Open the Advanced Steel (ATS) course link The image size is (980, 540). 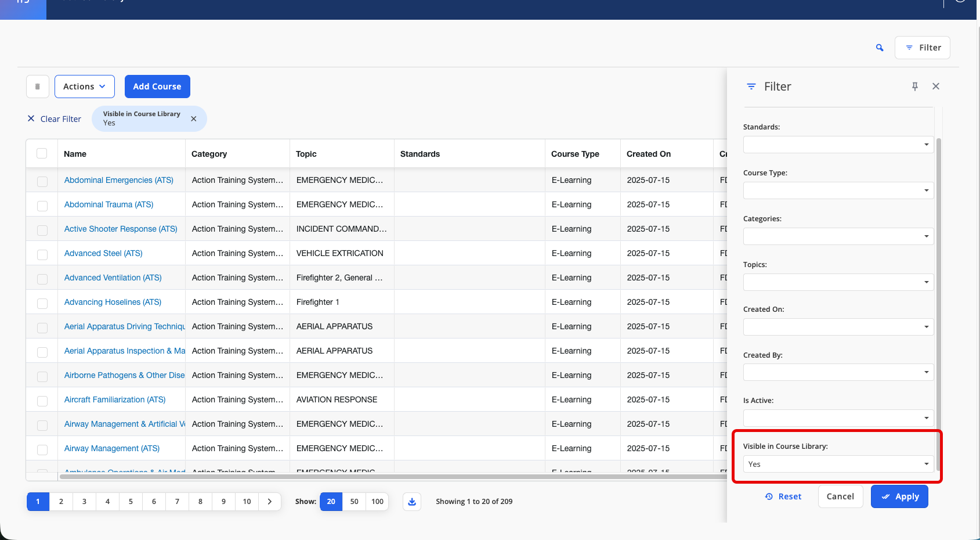[103, 253]
